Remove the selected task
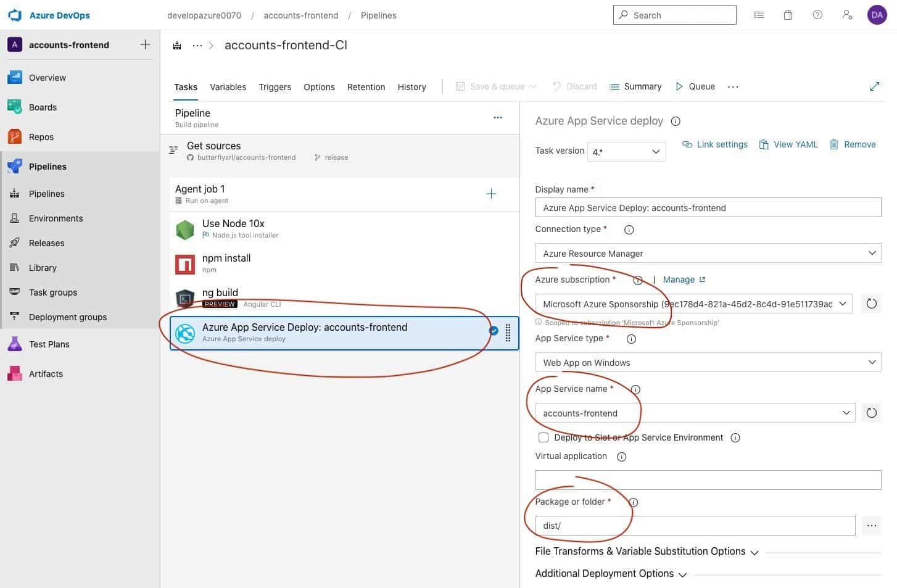 pos(853,144)
